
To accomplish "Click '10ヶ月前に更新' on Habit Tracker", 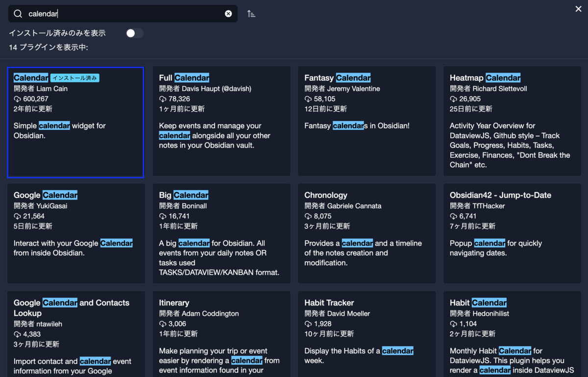I will (x=329, y=334).
